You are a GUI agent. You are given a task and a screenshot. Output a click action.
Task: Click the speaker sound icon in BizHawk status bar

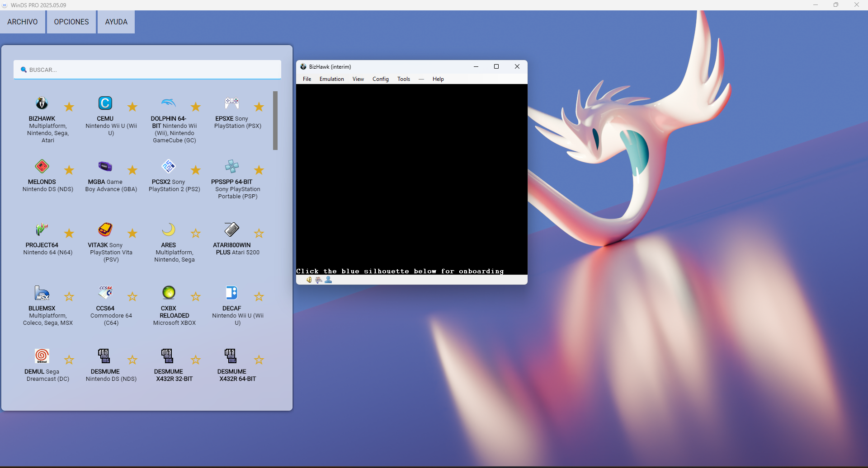point(309,280)
